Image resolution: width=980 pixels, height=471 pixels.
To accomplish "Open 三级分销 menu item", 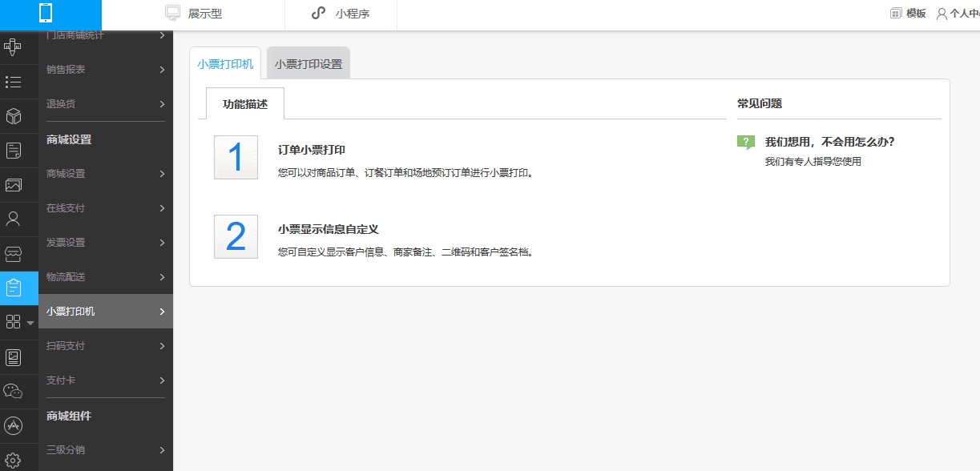I will [x=106, y=450].
